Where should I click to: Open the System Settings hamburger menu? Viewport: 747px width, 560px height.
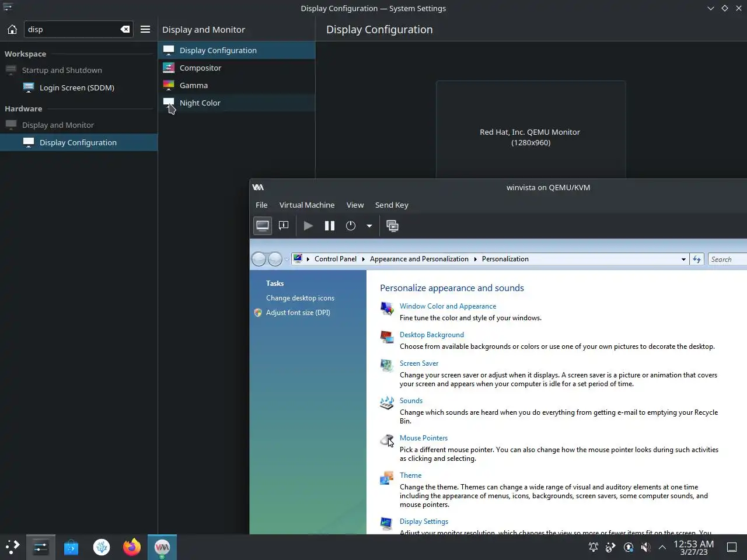click(x=145, y=29)
